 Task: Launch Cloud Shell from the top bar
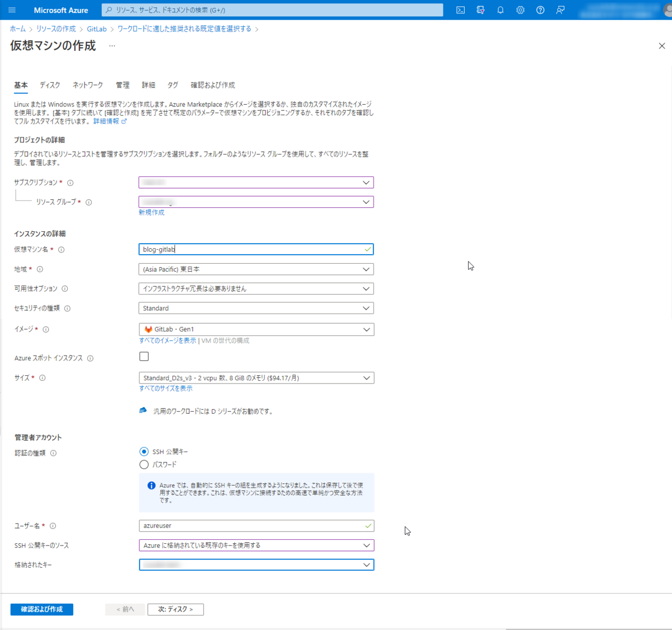(x=460, y=10)
